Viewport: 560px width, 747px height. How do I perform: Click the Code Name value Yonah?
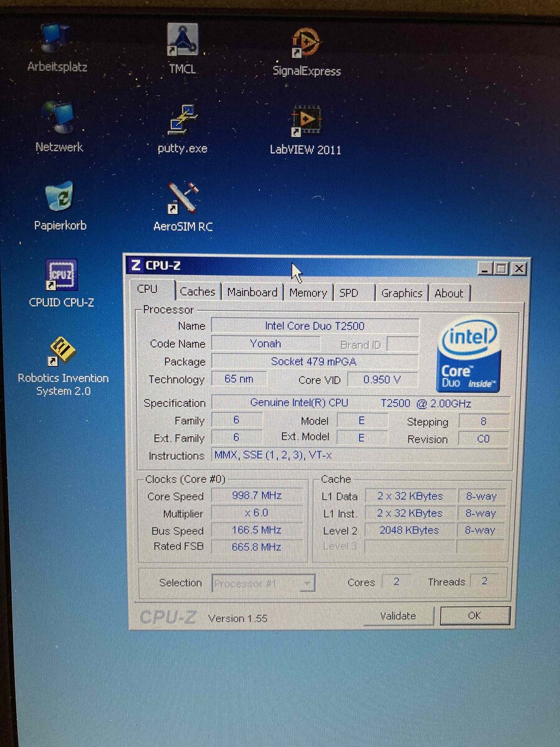click(x=266, y=343)
